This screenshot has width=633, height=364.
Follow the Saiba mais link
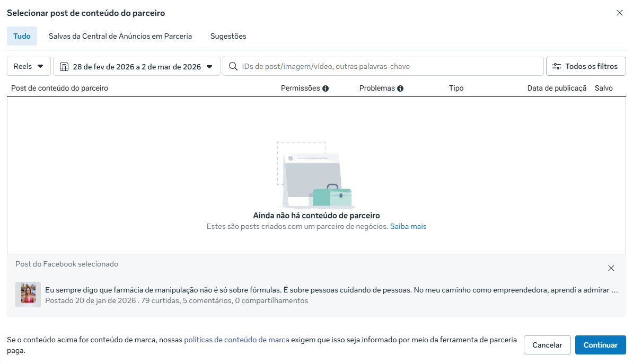tap(408, 226)
